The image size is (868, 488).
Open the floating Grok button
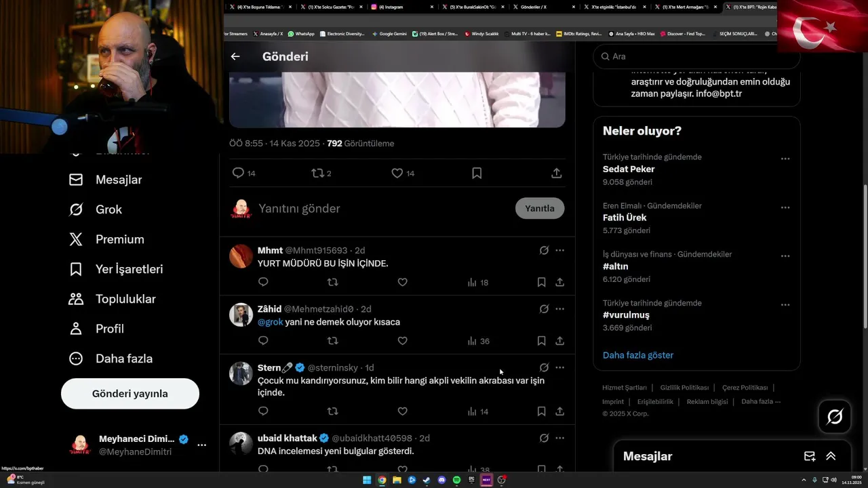click(x=835, y=417)
